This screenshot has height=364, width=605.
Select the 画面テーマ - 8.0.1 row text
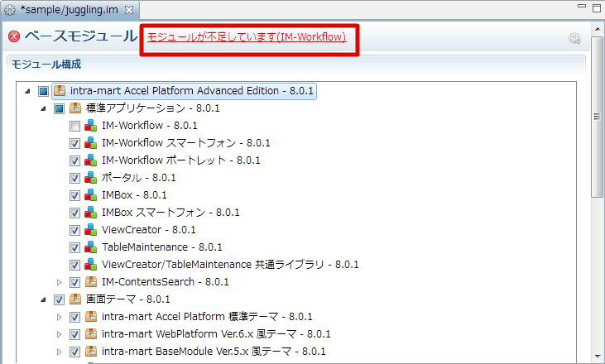click(x=128, y=299)
